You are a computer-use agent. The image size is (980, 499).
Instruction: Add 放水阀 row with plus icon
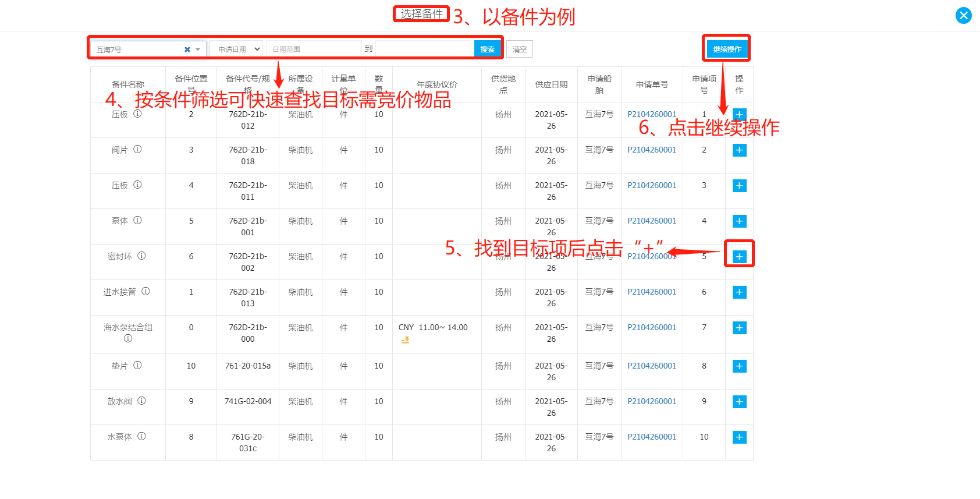click(x=739, y=402)
